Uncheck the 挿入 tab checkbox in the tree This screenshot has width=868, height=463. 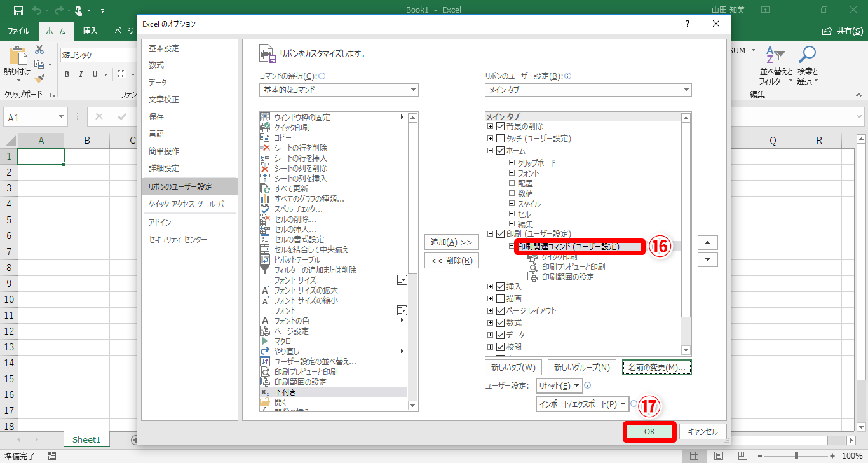coord(500,287)
